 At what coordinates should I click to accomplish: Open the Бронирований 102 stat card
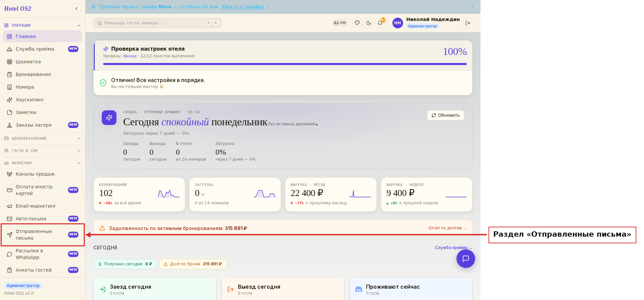(139, 195)
